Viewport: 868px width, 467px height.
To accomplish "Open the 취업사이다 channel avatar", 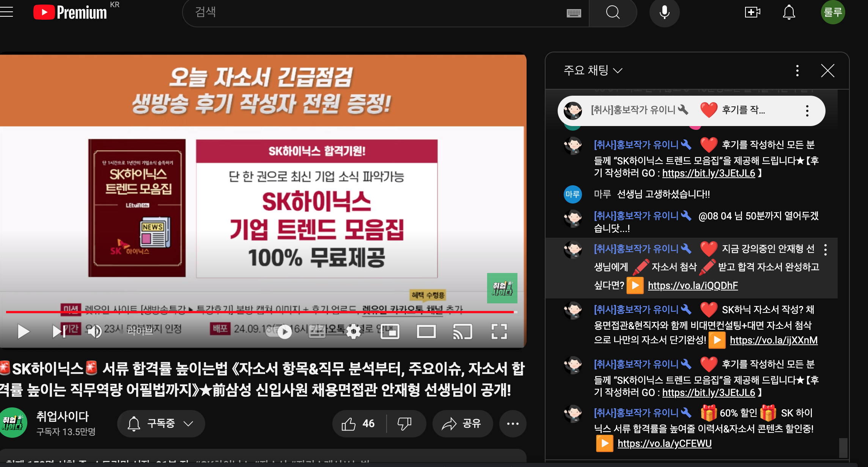I will 13,423.
